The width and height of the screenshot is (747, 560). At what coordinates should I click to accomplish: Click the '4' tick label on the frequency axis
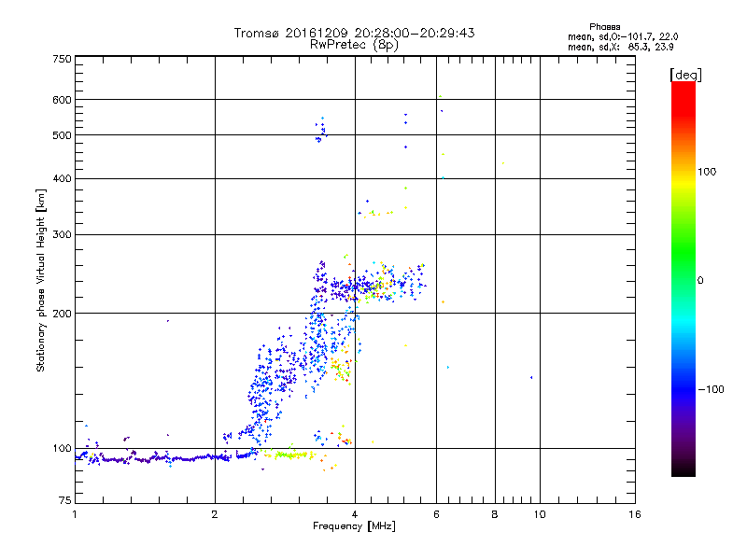click(x=355, y=514)
